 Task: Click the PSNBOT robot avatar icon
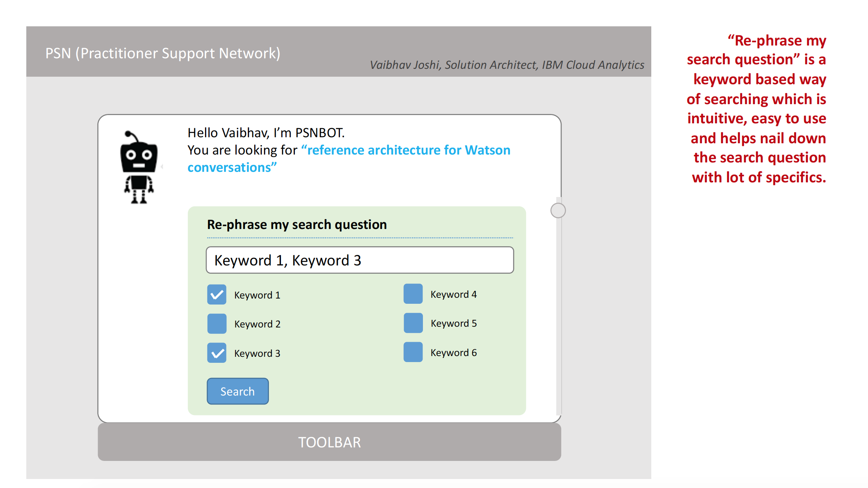tap(139, 167)
